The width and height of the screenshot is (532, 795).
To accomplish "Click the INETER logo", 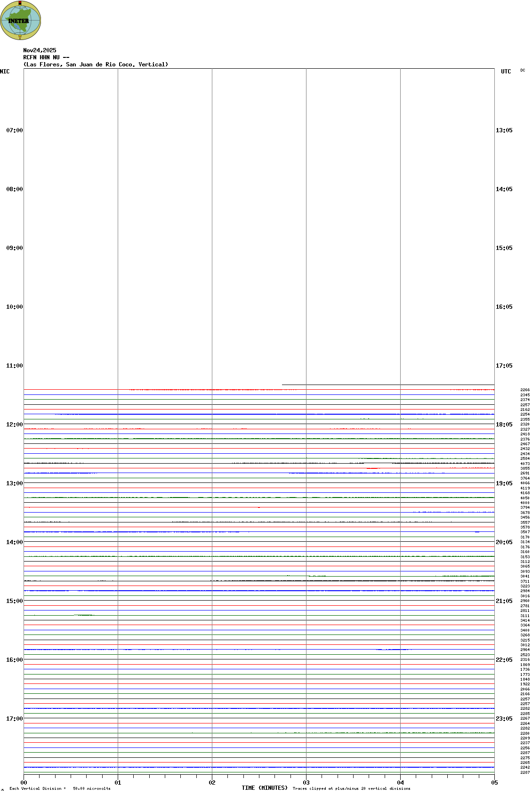I will click(x=20, y=20).
